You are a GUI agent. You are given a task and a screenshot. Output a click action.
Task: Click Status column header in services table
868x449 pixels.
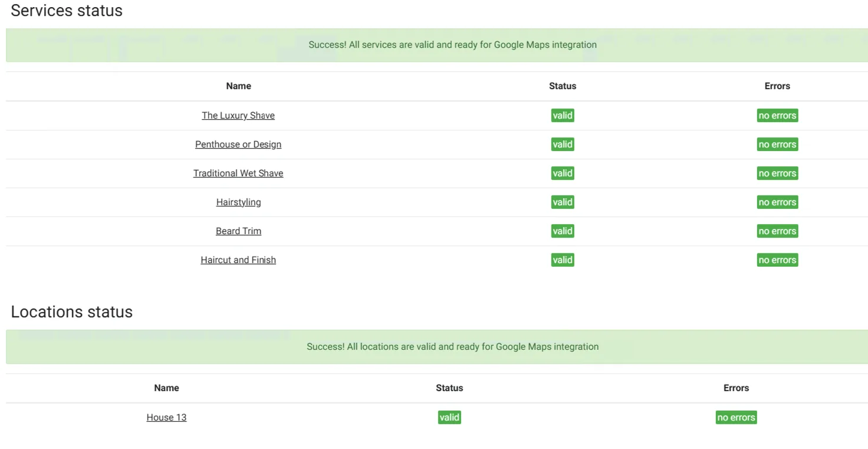[563, 86]
